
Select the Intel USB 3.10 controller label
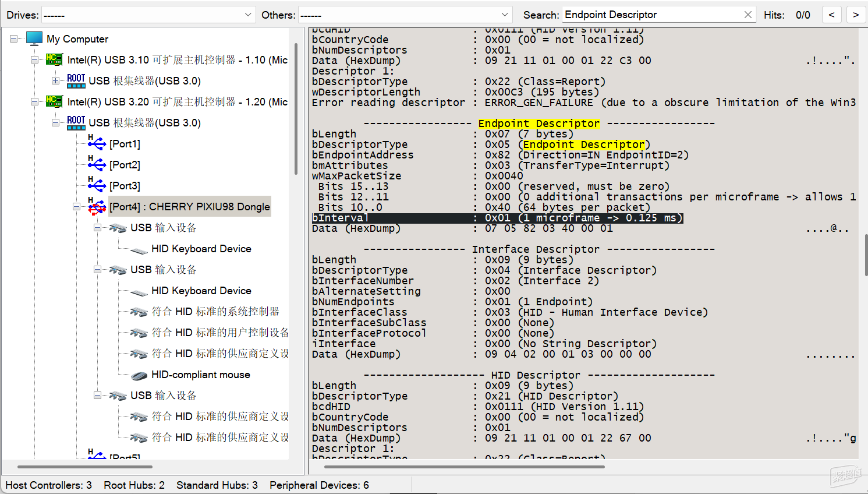tap(178, 60)
